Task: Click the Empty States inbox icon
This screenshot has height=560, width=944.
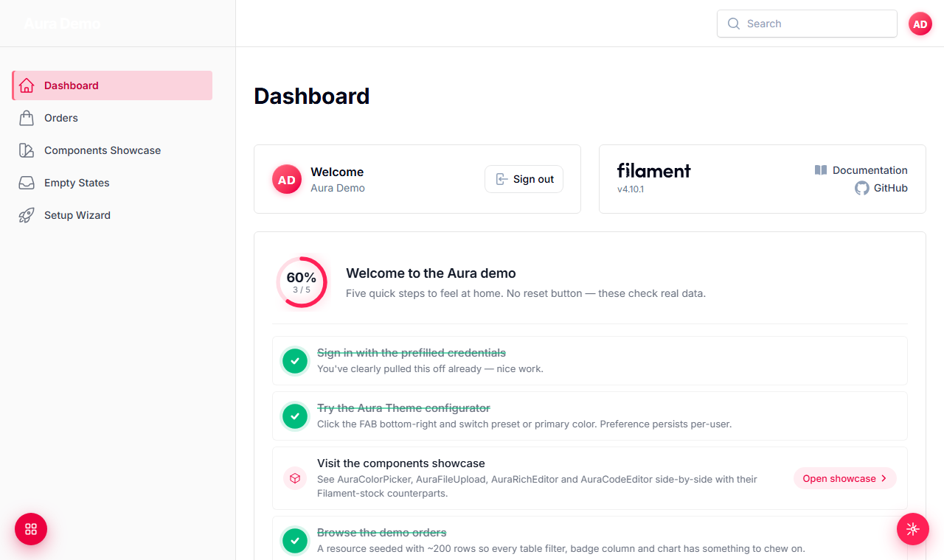Action: coord(27,183)
